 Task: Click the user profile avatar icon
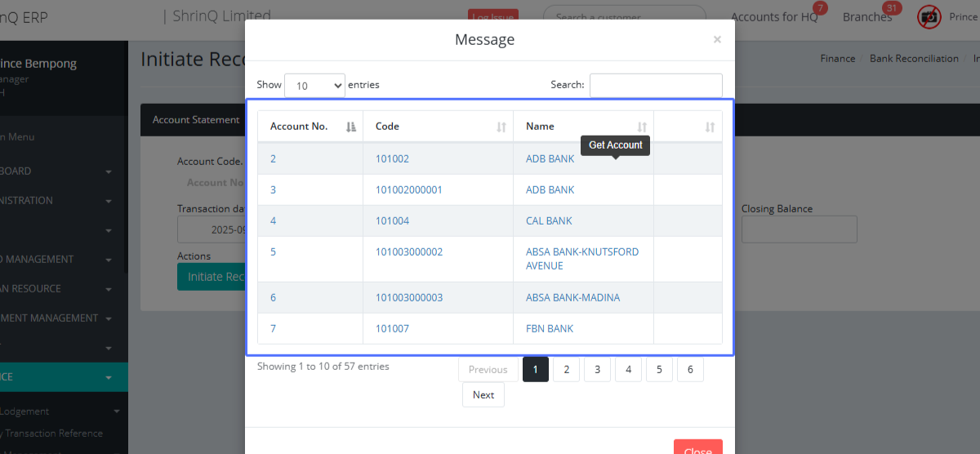click(929, 16)
